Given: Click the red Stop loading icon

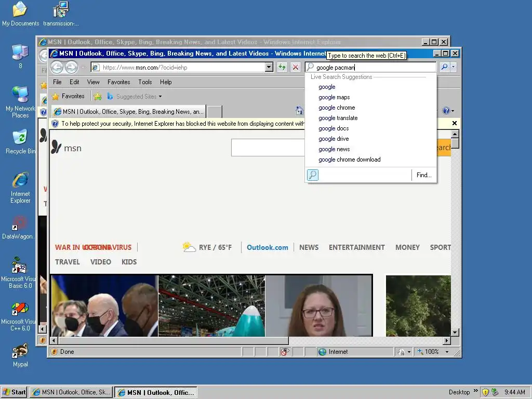Looking at the screenshot, I should (x=296, y=67).
